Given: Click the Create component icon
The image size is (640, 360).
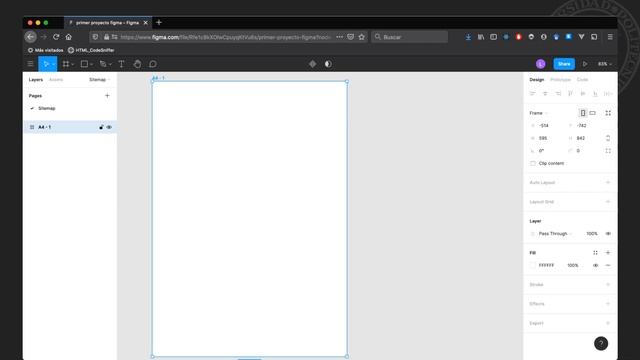Looking at the screenshot, I should click(x=312, y=64).
